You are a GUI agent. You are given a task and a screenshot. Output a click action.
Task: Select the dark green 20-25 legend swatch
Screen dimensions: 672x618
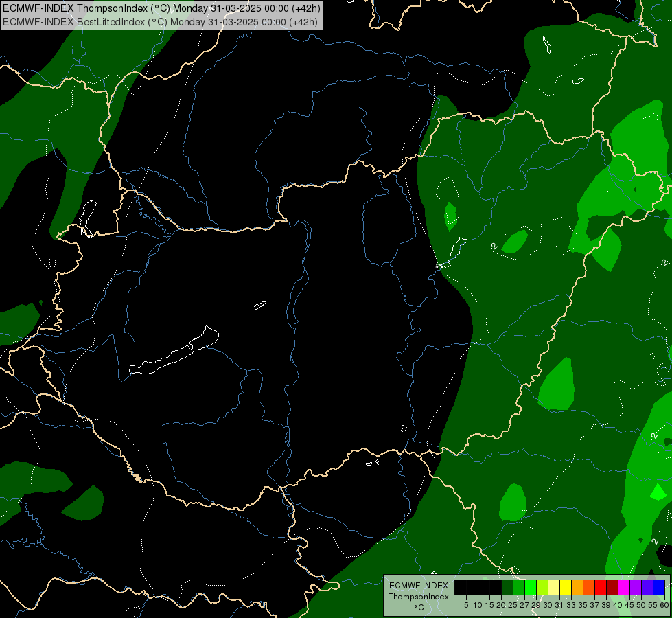click(507, 587)
